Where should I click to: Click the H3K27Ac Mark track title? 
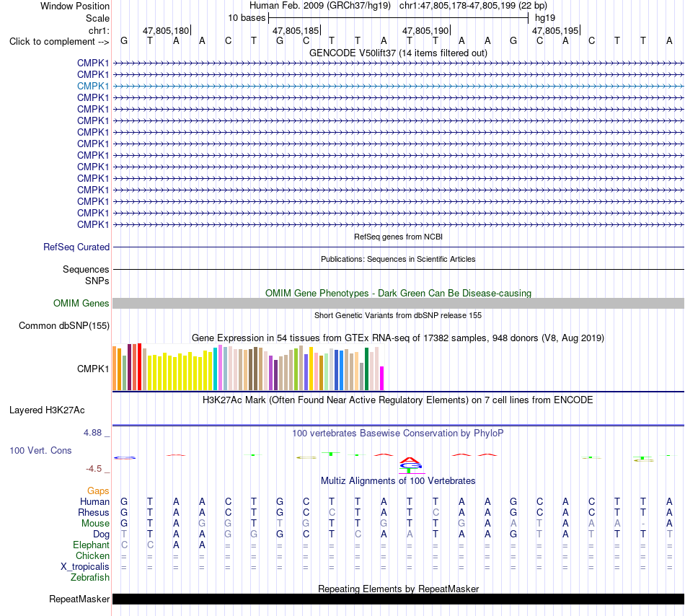coord(399,400)
